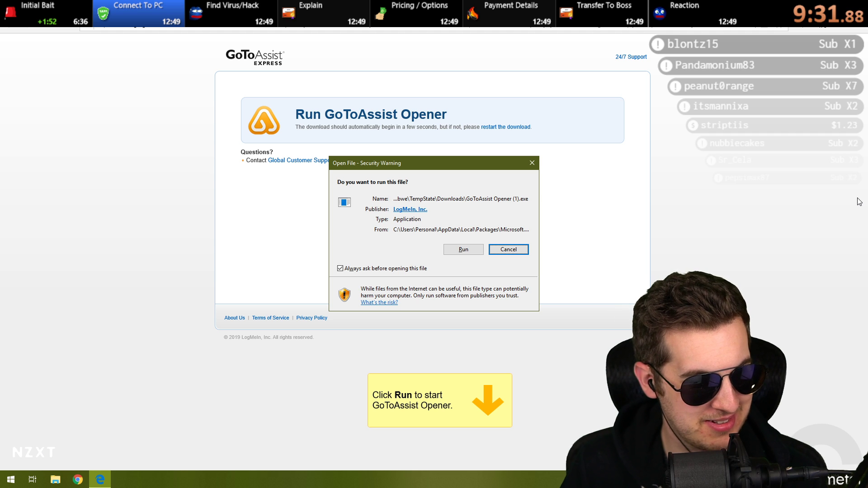Screen dimensions: 868x488
Task: Launch Google Chrome from the taskbar
Action: point(78,479)
